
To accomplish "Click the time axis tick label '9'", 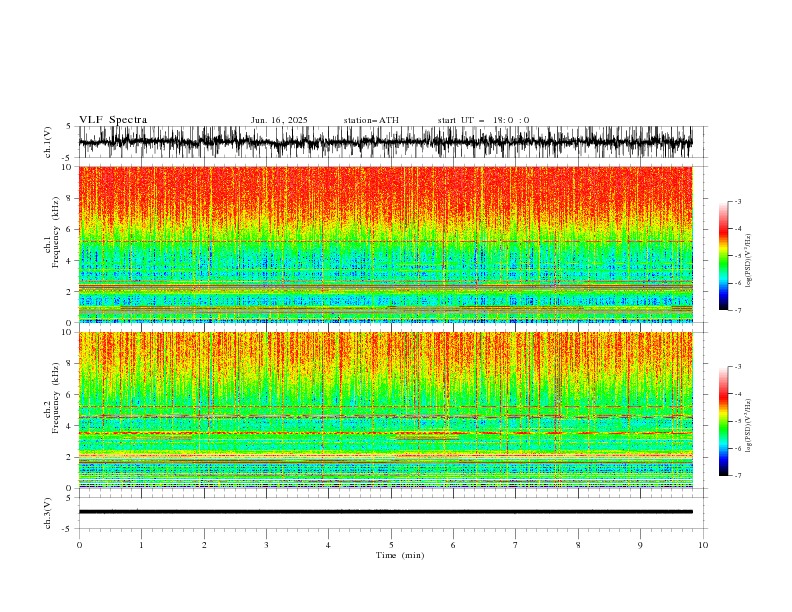I will pyautogui.click(x=640, y=545).
